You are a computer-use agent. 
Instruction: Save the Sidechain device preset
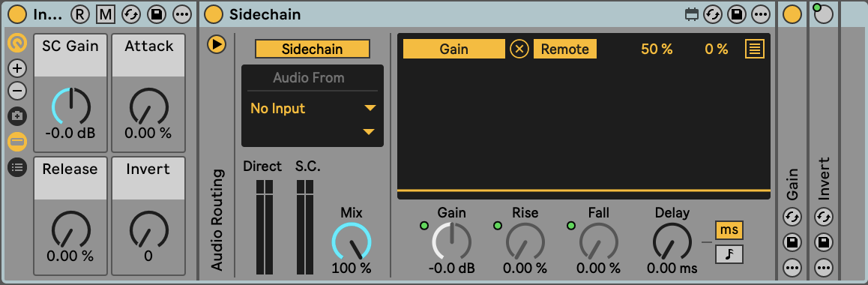pos(737,15)
